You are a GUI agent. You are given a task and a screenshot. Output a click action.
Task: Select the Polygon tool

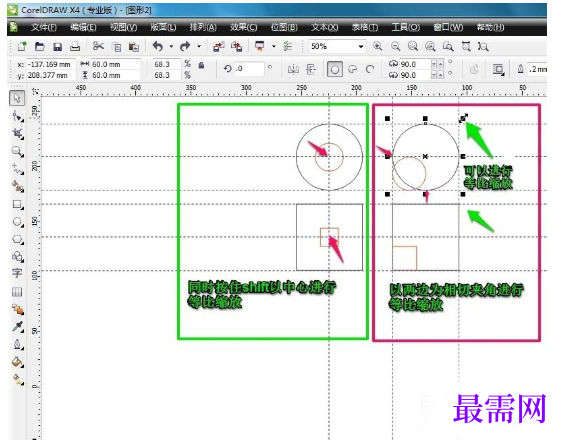pos(17,239)
